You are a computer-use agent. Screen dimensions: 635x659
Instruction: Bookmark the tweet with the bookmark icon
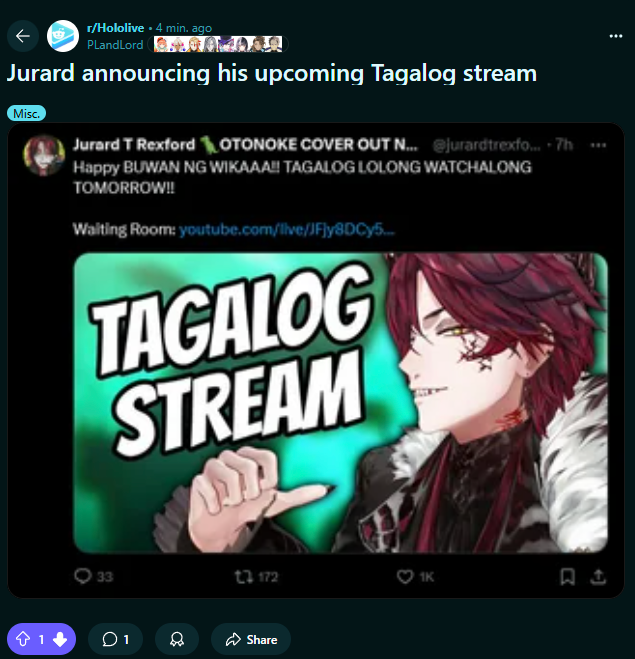click(567, 577)
